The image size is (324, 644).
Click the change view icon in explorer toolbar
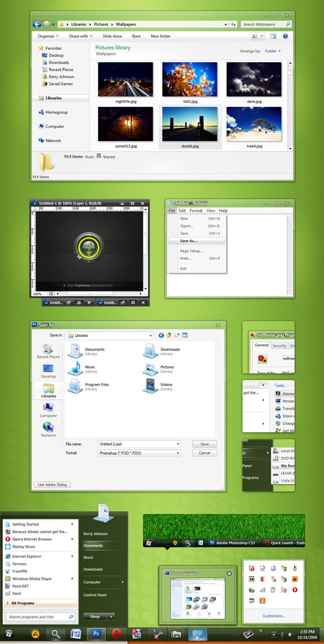click(x=255, y=36)
